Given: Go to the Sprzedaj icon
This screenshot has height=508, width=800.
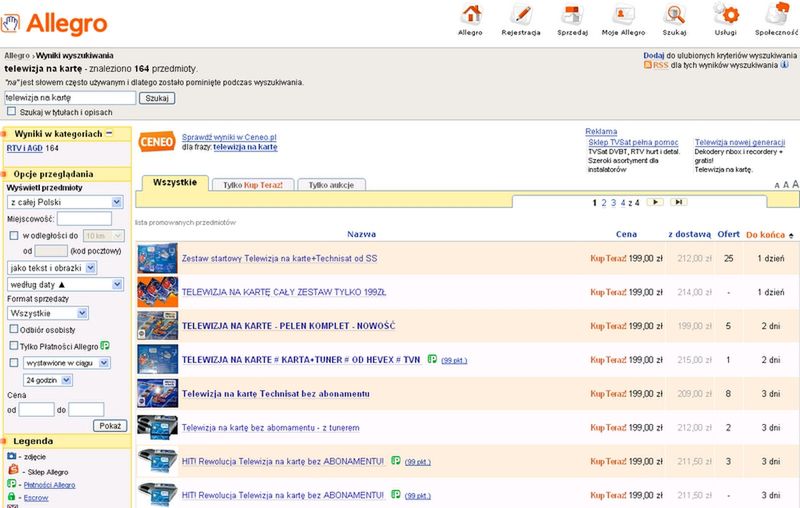Looking at the screenshot, I should coord(572,14).
